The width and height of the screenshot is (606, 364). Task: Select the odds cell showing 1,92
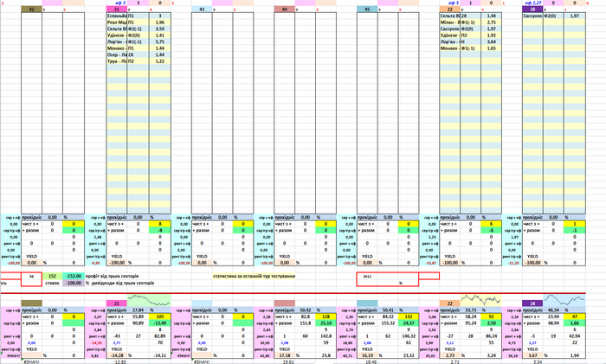pyautogui.click(x=491, y=35)
